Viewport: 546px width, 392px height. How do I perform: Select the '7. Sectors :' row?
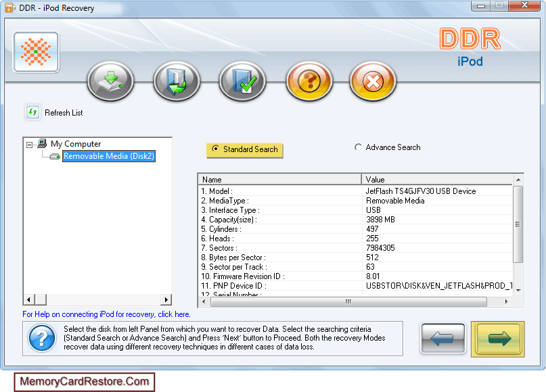tap(355, 247)
